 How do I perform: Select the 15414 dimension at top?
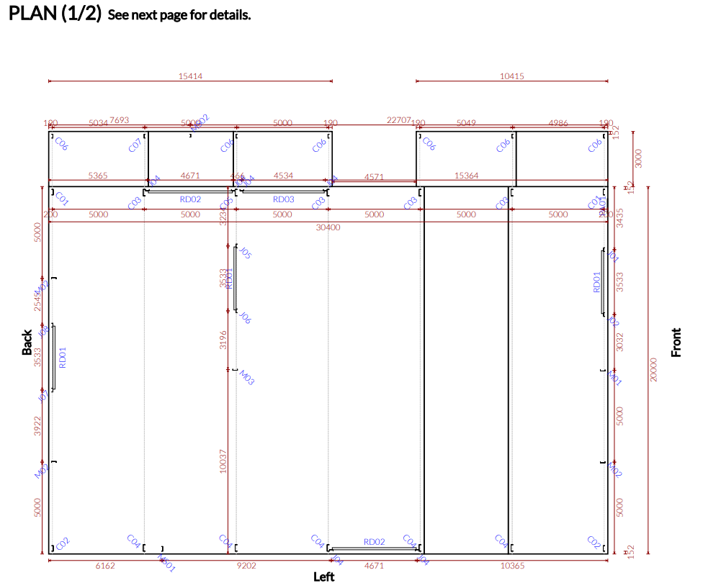tap(190, 76)
